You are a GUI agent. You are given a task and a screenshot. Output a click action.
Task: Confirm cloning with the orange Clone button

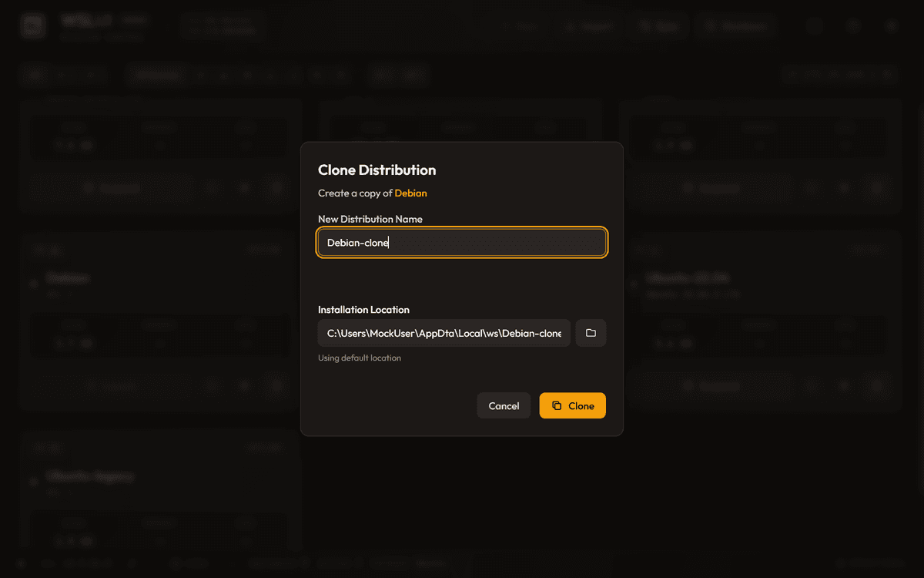[x=572, y=405]
